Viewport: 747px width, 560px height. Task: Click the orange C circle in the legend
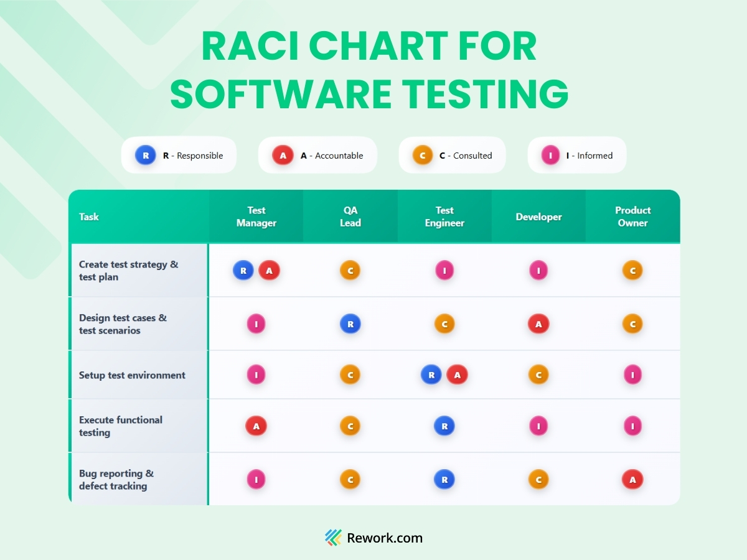423,156
